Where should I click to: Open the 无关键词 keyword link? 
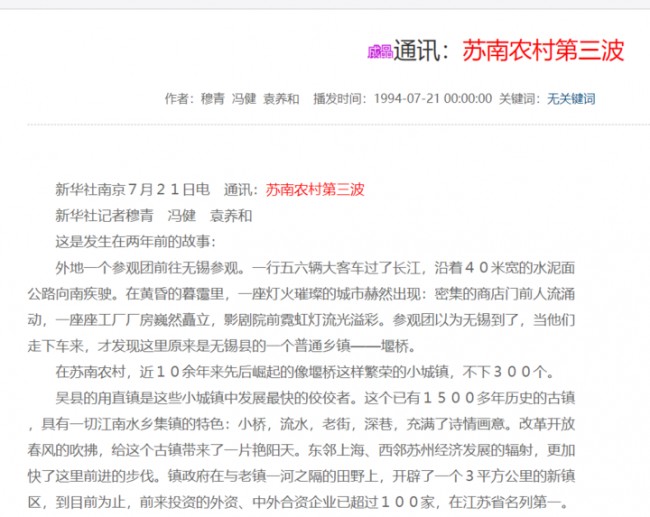[571, 99]
